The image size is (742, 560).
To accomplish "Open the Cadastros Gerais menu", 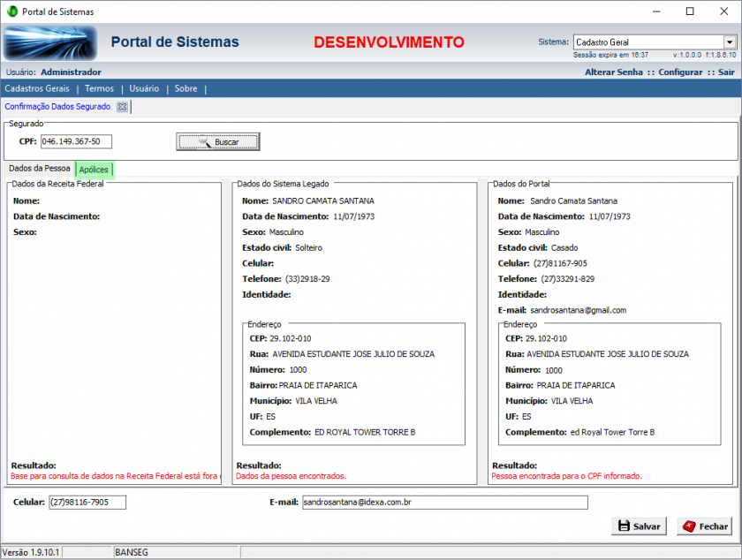I will (x=37, y=88).
